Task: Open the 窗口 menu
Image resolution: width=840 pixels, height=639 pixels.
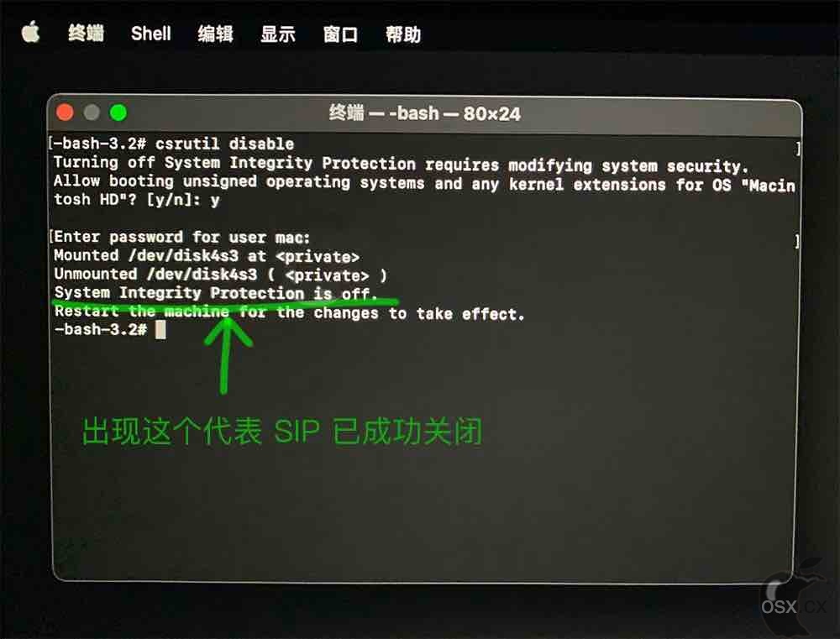Action: (x=340, y=34)
